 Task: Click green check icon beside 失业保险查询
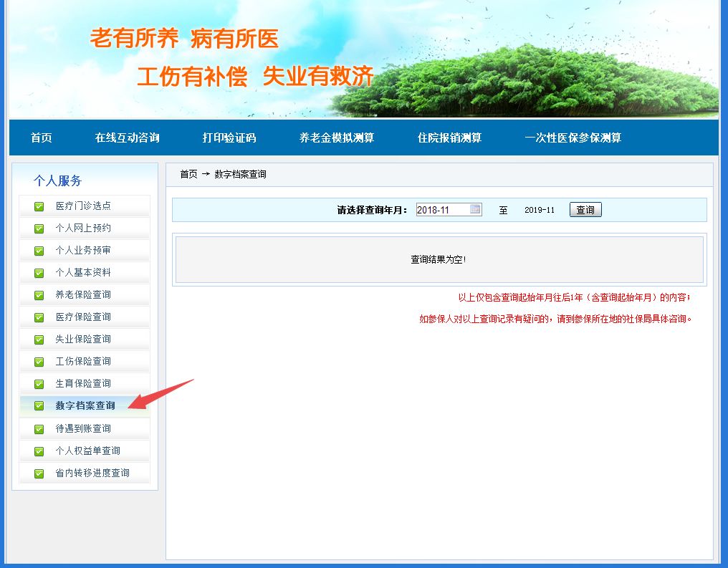tap(39, 340)
